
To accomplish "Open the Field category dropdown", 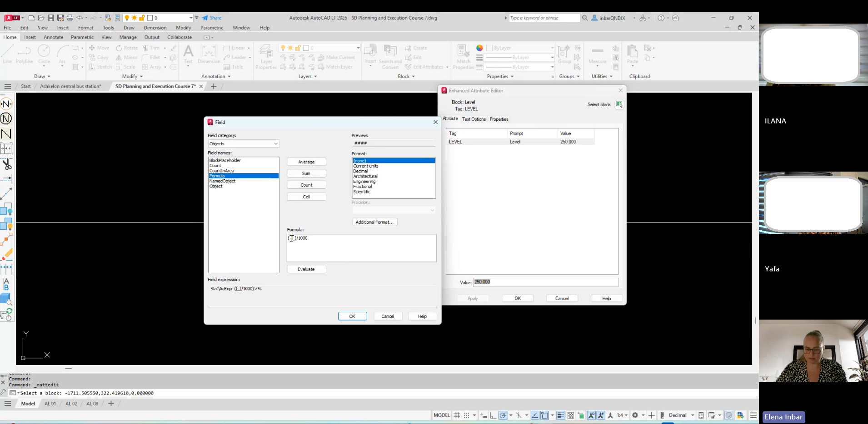I will click(x=244, y=144).
